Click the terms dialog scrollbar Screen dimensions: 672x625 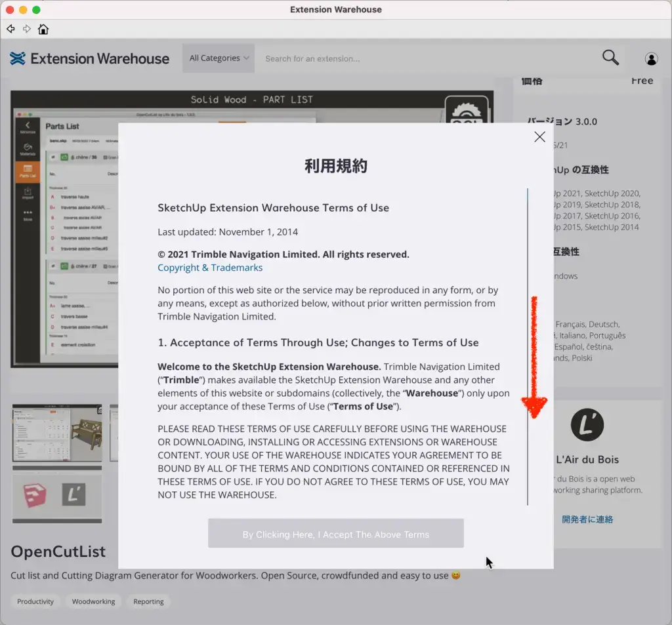tap(528, 346)
